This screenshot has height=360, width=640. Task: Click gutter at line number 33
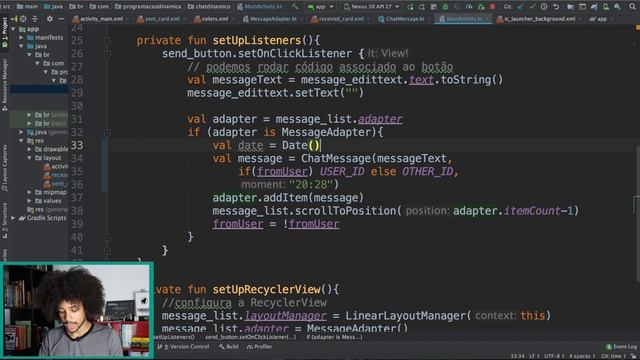77,145
